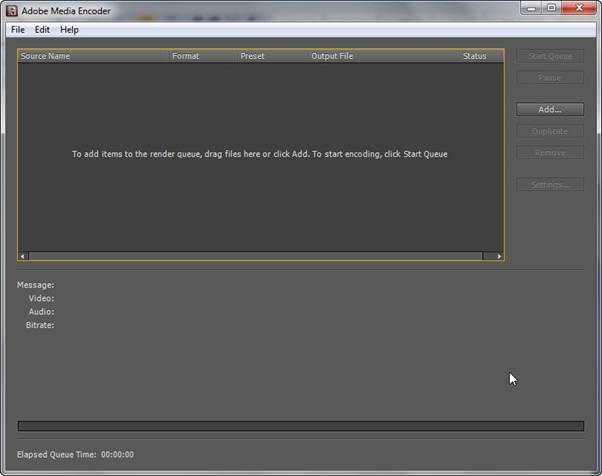Open encoding Settings... button
This screenshot has width=602, height=476.
[549, 185]
